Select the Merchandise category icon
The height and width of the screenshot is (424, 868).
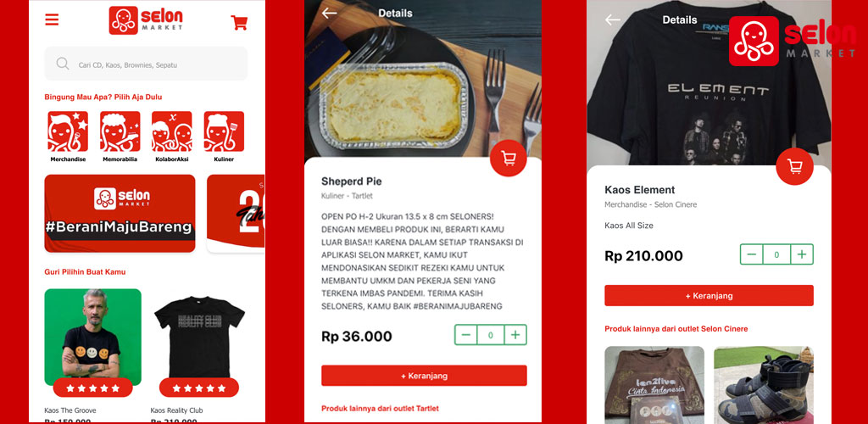click(x=68, y=131)
